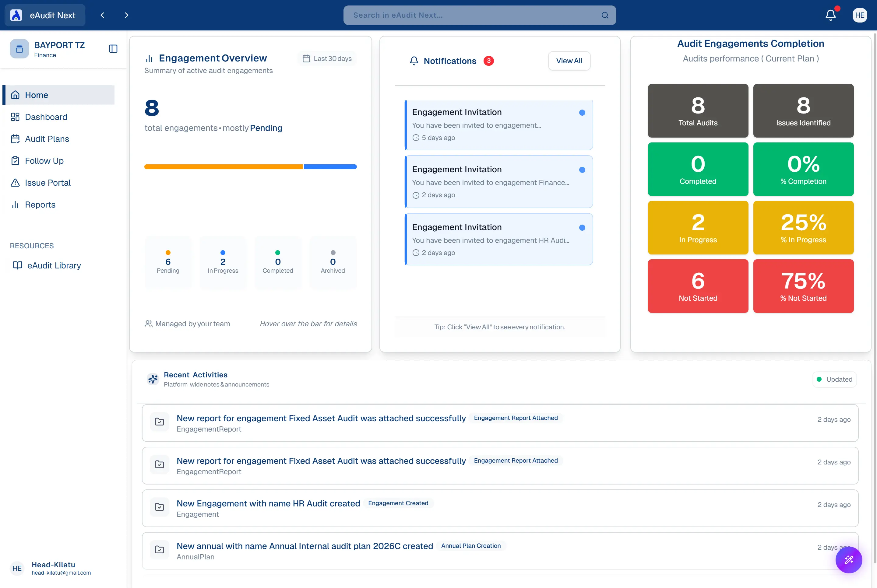Go forward with the right chevron arrow
Image resolution: width=877 pixels, height=588 pixels.
(126, 16)
